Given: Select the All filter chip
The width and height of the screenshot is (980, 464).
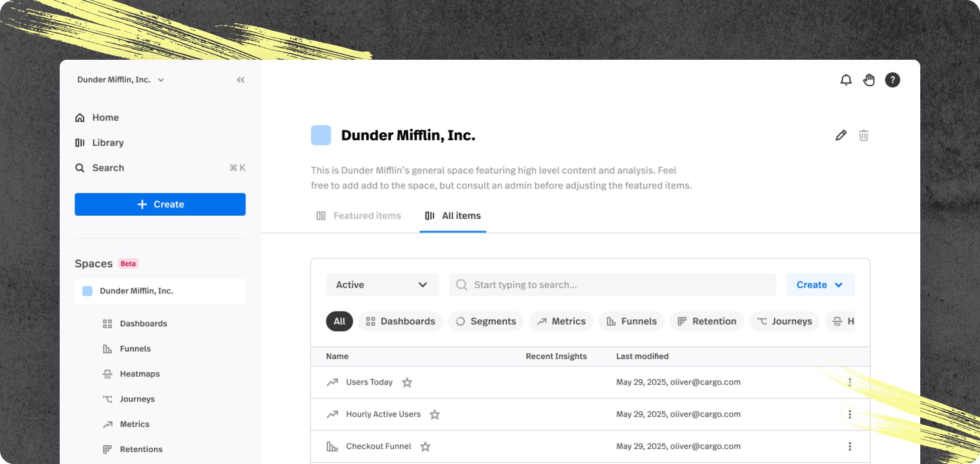Looking at the screenshot, I should [339, 322].
